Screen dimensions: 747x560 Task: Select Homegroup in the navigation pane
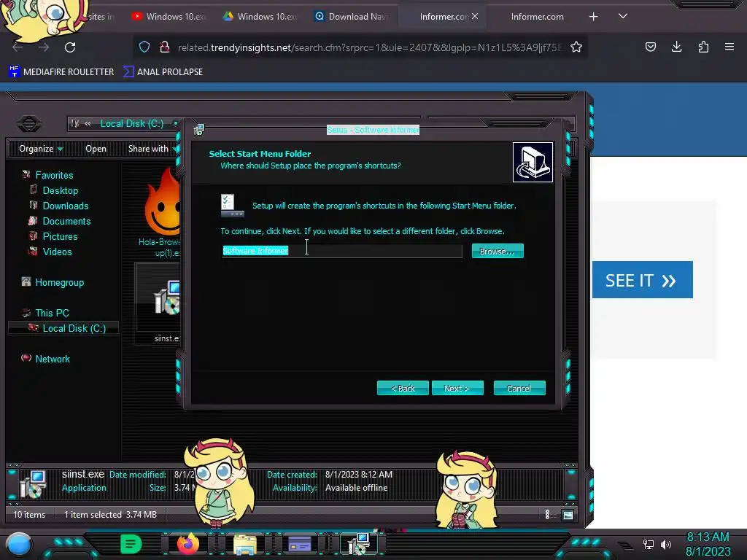60,282
